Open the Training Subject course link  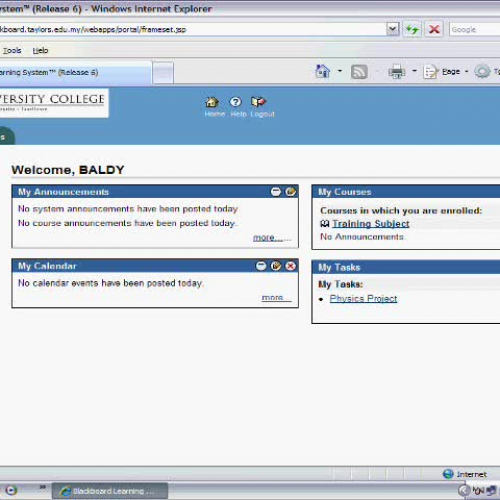(371, 224)
